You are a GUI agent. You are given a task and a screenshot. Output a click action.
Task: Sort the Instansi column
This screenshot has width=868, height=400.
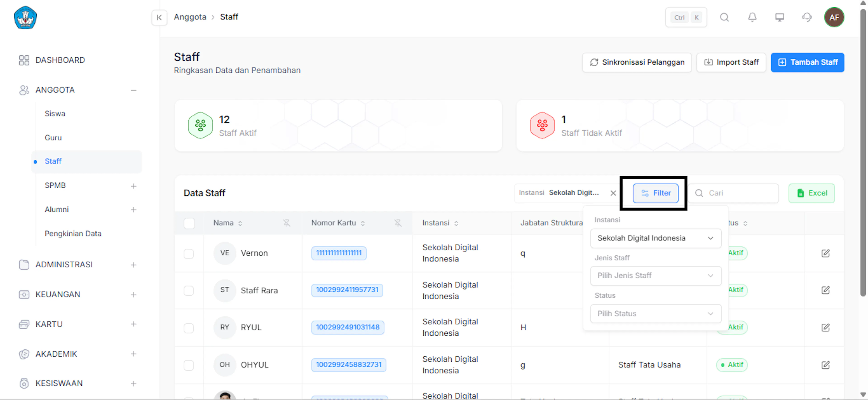[x=456, y=223]
